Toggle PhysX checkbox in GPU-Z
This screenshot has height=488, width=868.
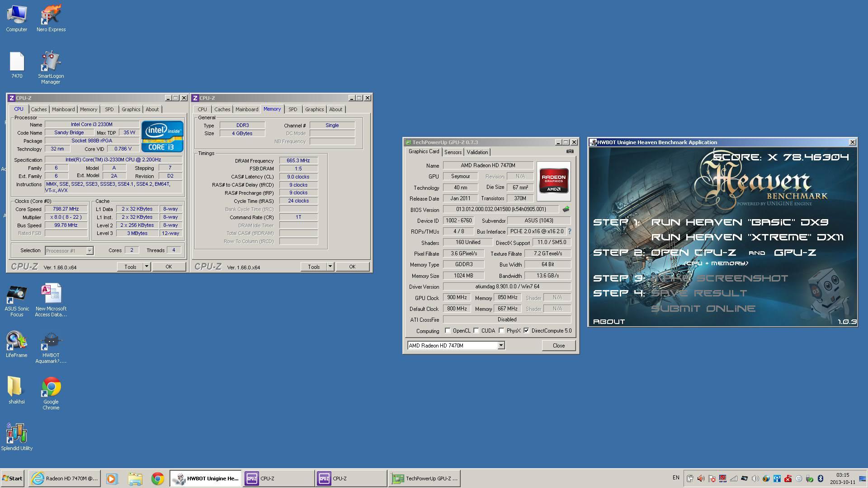coord(501,331)
